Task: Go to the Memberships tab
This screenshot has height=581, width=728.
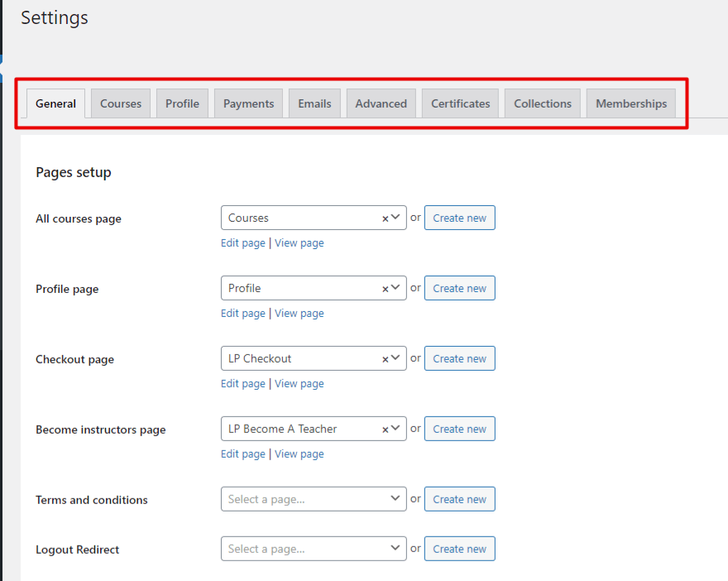Action: click(631, 103)
